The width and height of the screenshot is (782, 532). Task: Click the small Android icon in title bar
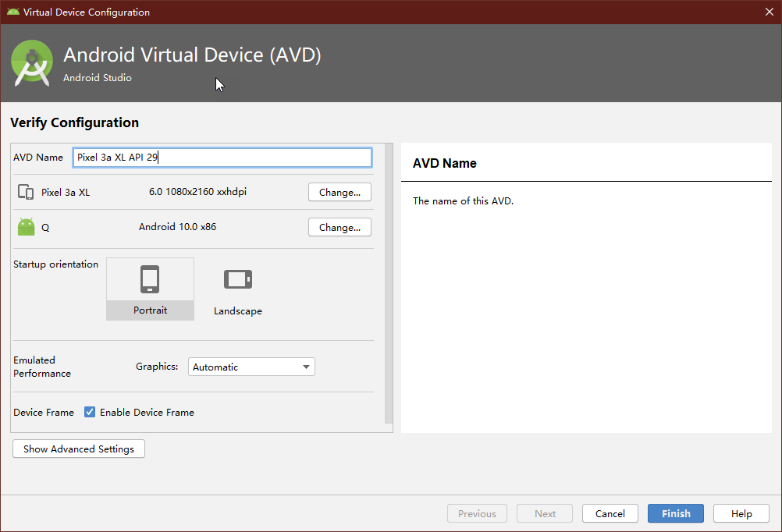13,12
